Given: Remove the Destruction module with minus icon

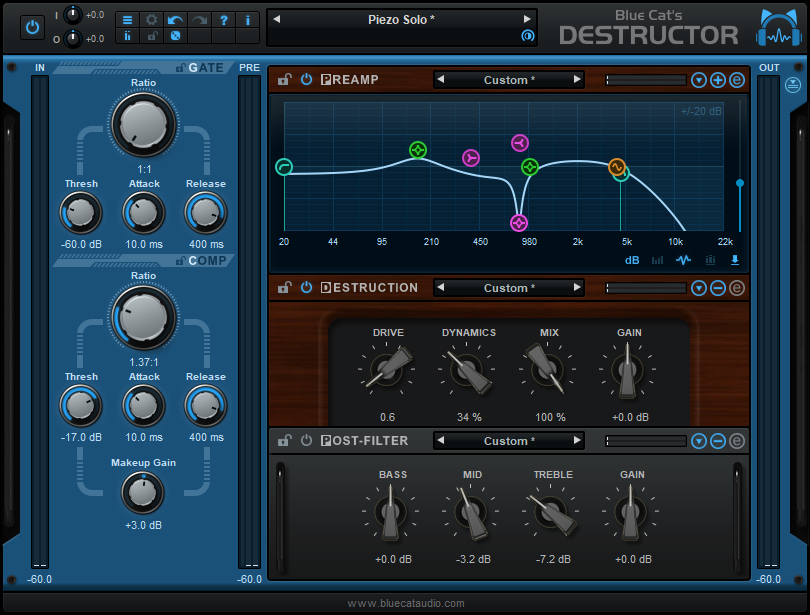Looking at the screenshot, I should tap(718, 288).
